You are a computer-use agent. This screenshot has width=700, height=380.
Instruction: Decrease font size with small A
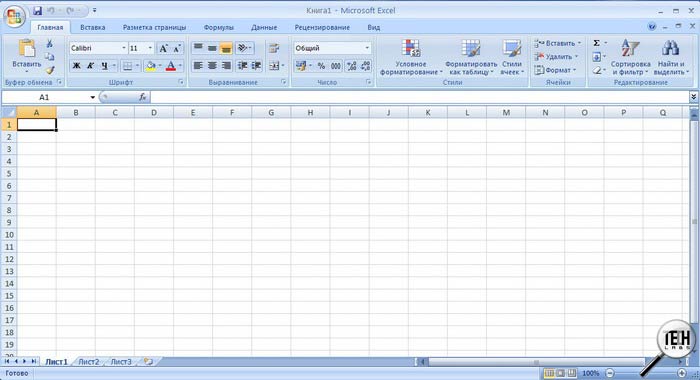tap(177, 48)
